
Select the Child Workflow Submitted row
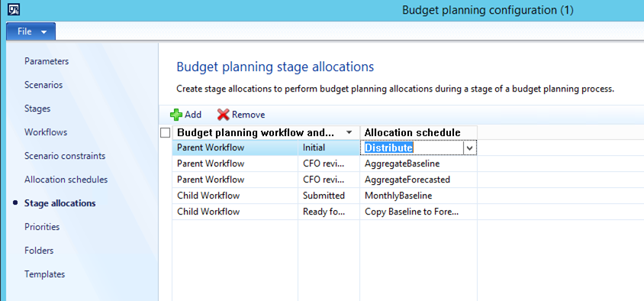pyautogui.click(x=324, y=196)
